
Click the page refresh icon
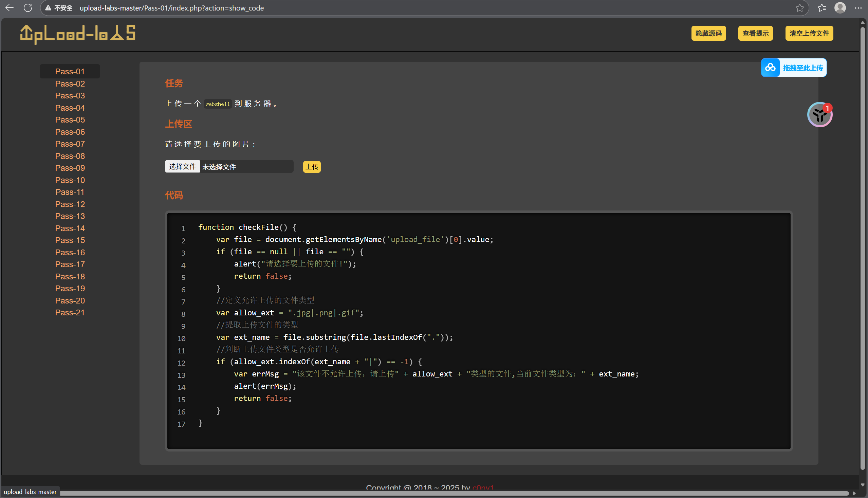click(x=28, y=7)
